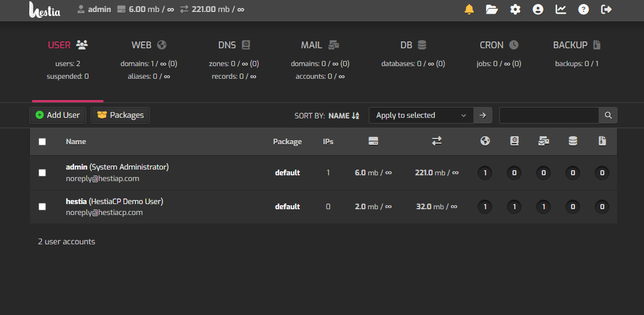Click admin row mail count badge
644x315 pixels.
544,173
